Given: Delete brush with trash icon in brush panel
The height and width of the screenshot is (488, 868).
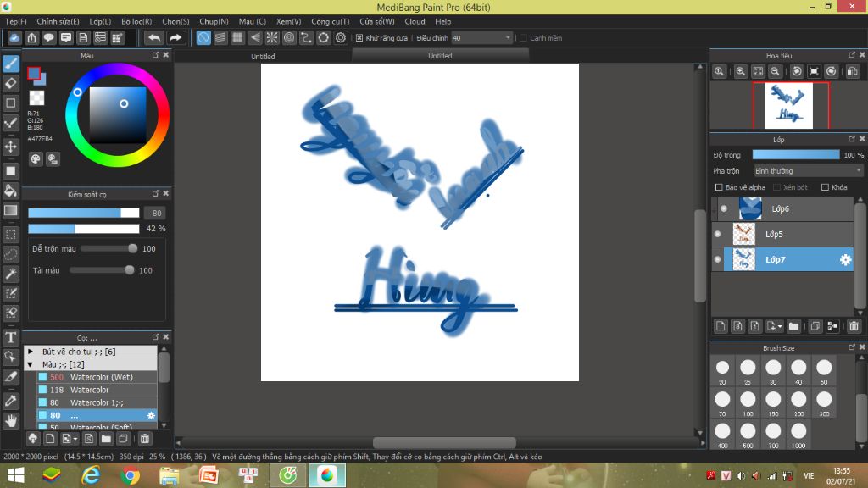Looking at the screenshot, I should (x=144, y=439).
